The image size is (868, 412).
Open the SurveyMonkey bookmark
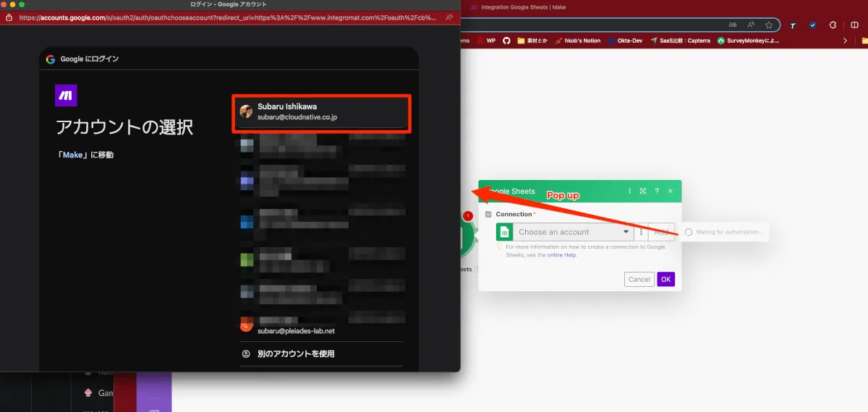pyautogui.click(x=748, y=40)
